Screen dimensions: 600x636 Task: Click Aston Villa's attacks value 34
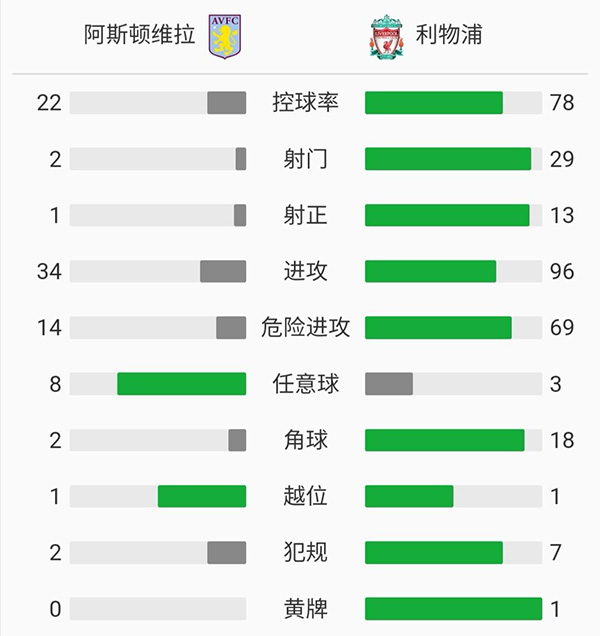(x=48, y=271)
